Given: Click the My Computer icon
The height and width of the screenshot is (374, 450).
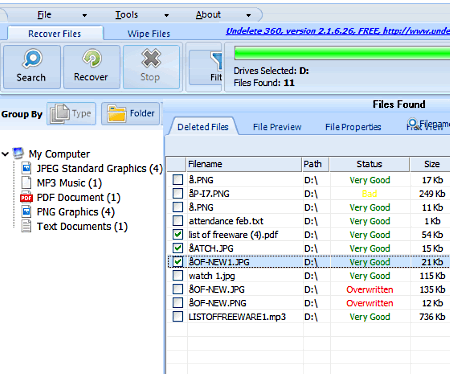Looking at the screenshot, I should 19,153.
